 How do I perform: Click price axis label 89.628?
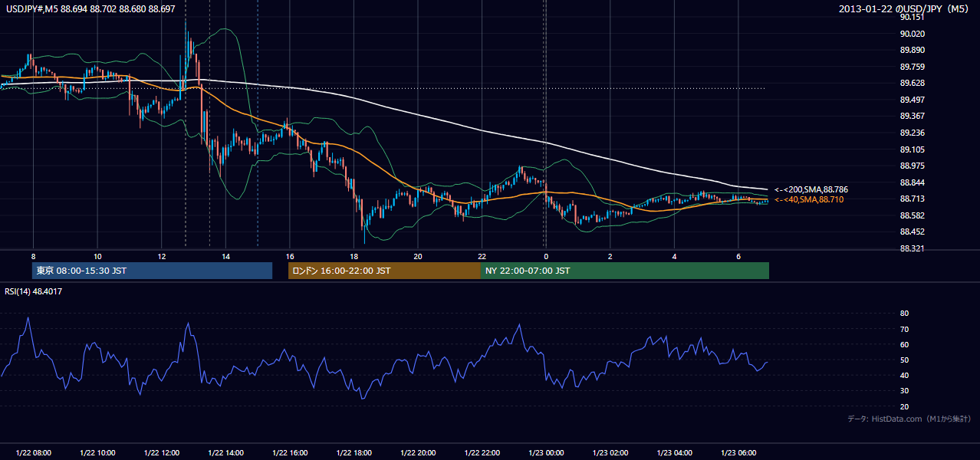(911, 83)
